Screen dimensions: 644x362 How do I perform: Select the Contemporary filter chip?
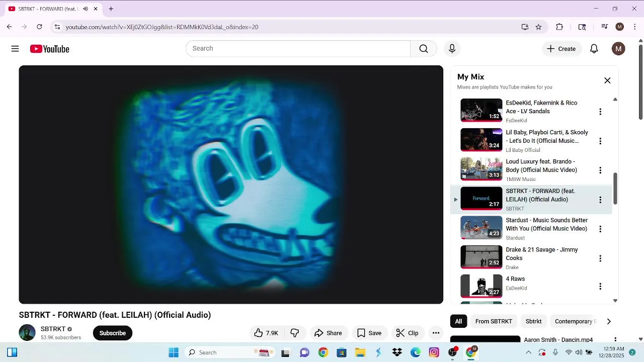tap(574, 321)
